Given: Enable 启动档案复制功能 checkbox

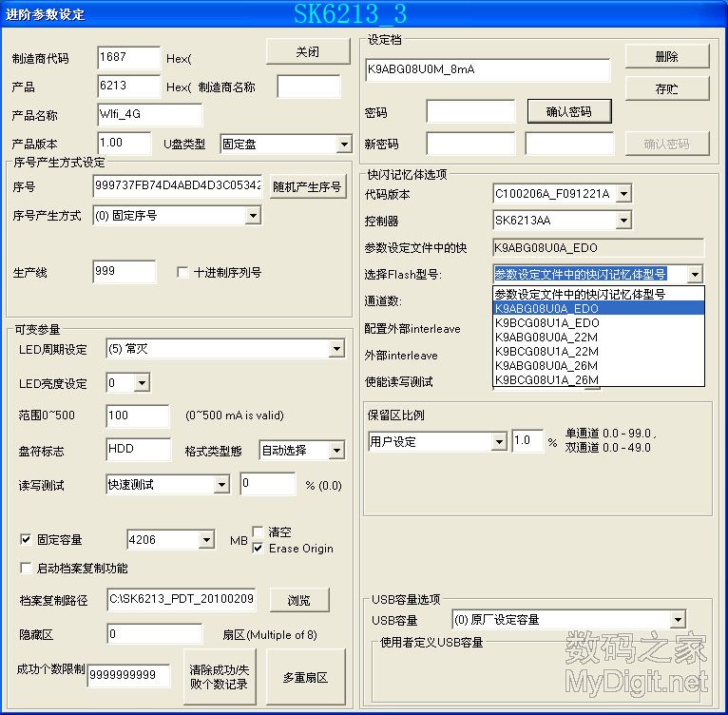Looking at the screenshot, I should (x=26, y=568).
